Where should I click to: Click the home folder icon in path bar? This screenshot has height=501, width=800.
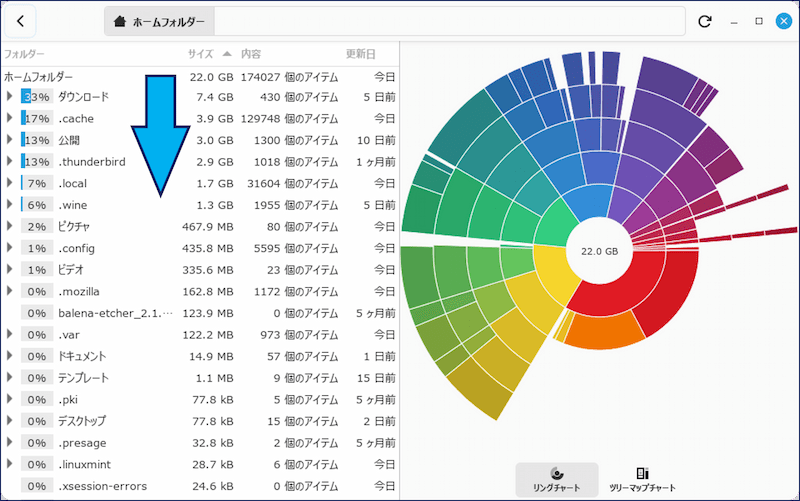pos(120,21)
